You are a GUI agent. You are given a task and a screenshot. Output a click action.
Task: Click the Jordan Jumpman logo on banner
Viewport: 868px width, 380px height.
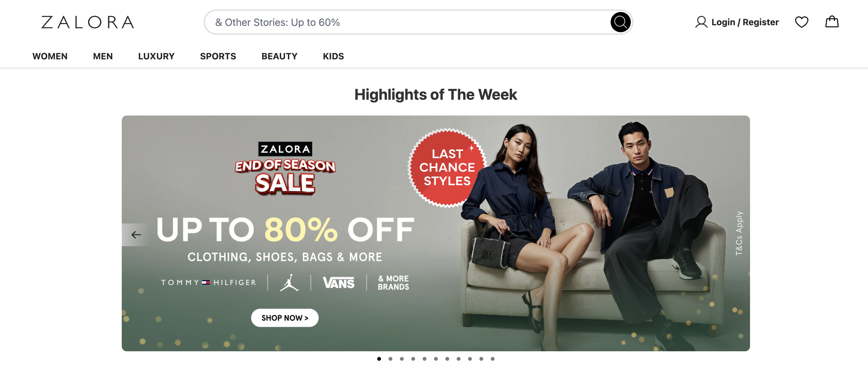click(x=289, y=282)
